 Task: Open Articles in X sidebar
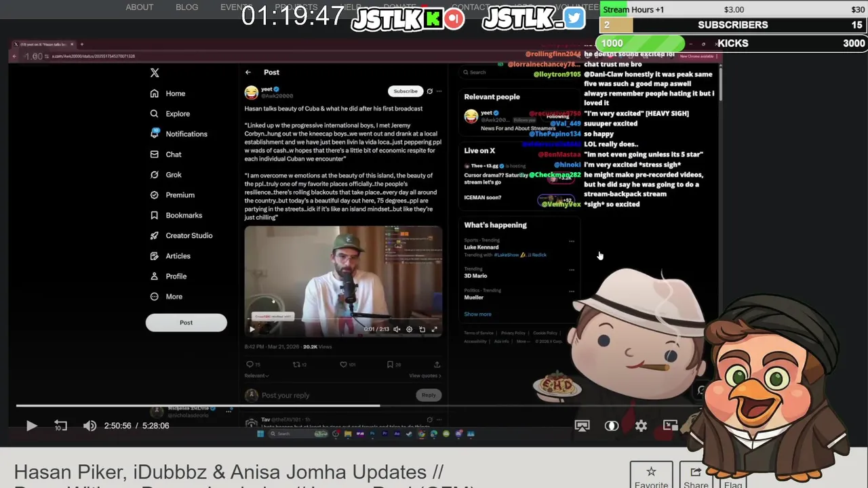pyautogui.click(x=170, y=256)
